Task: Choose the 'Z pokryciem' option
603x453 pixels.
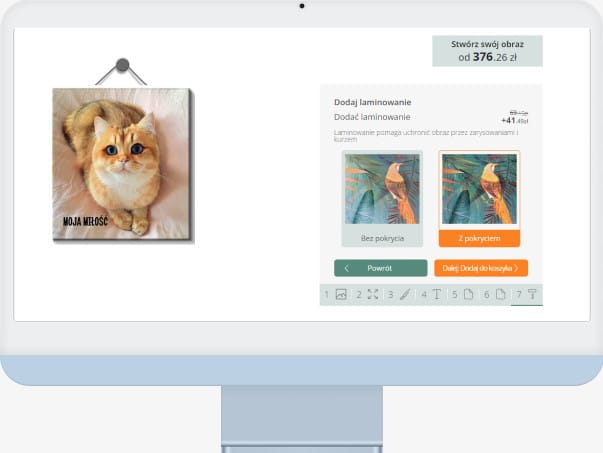Action: point(479,240)
